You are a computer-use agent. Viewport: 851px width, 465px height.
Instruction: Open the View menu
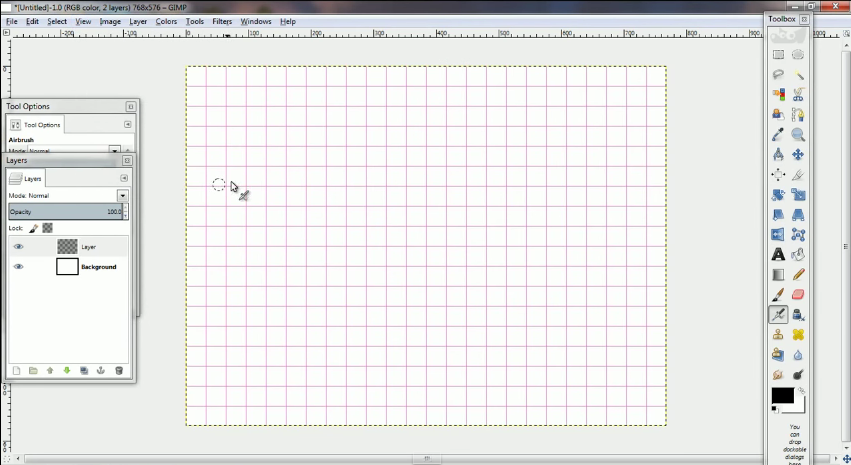tap(83, 22)
